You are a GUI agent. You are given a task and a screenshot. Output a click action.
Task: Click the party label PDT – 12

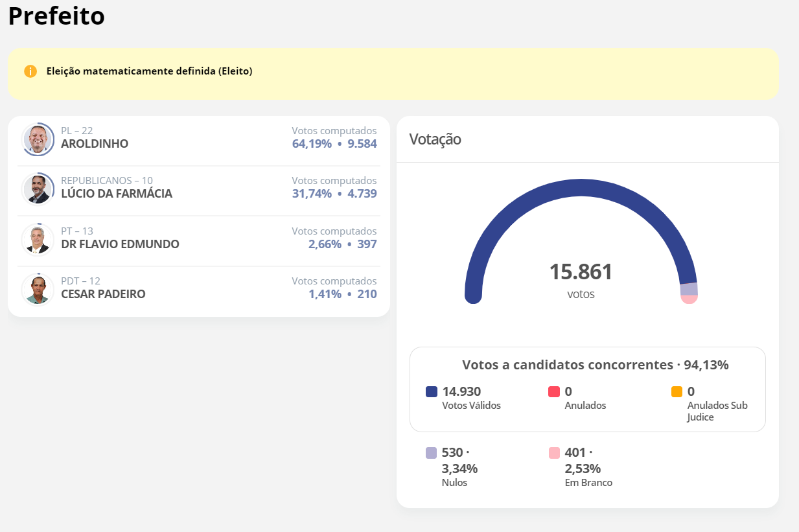point(80,281)
